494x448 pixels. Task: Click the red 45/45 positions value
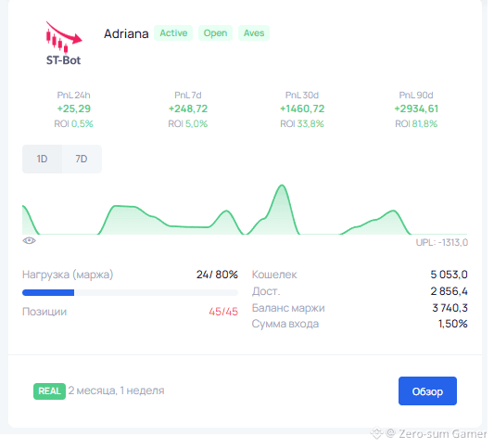point(223,312)
